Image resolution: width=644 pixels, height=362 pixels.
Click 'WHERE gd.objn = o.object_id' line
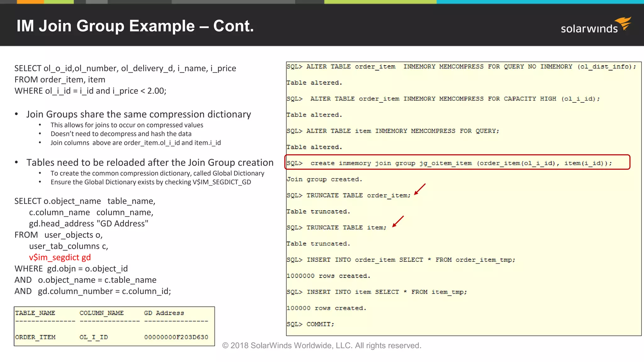(x=71, y=269)
